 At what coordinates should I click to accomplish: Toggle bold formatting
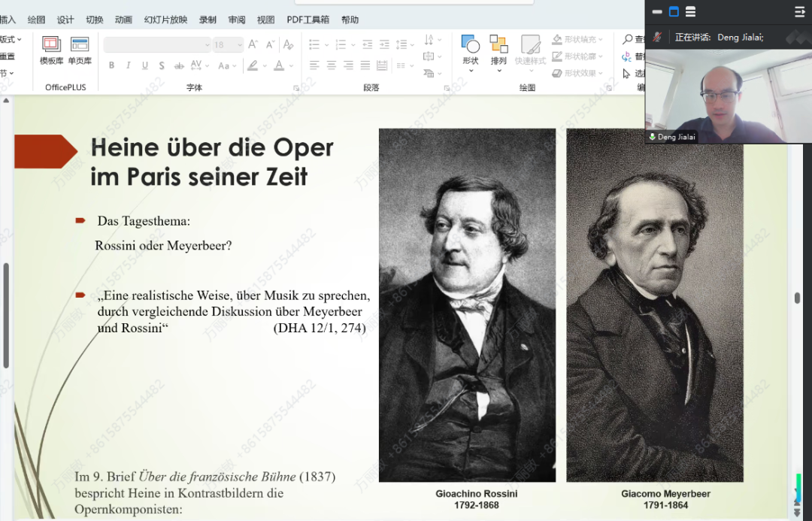(x=112, y=66)
